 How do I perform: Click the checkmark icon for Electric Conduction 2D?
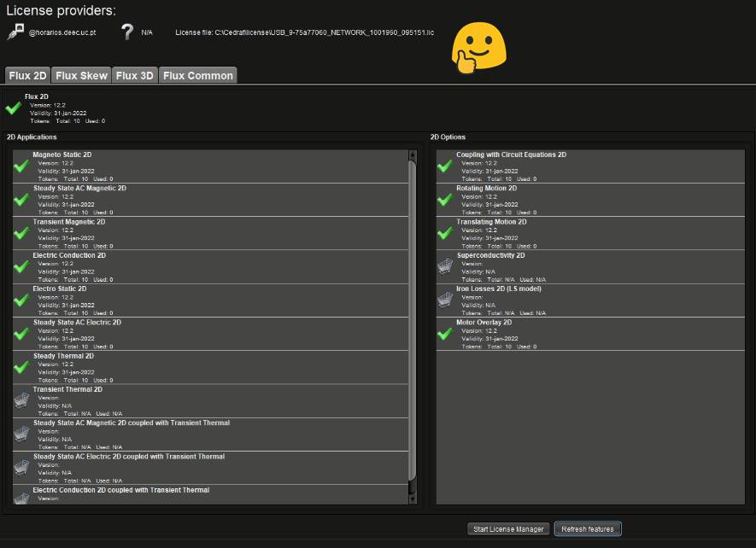[x=21, y=266]
